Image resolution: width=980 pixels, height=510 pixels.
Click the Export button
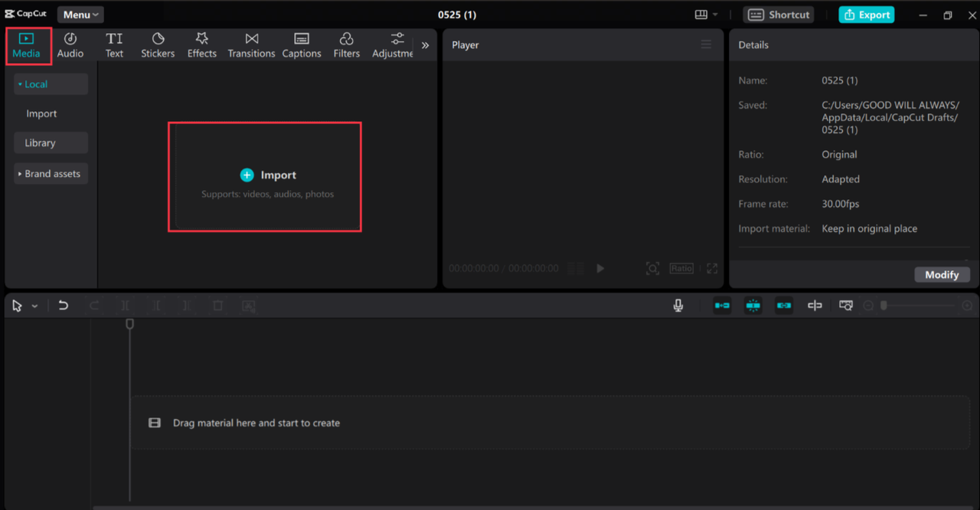pyautogui.click(x=867, y=15)
